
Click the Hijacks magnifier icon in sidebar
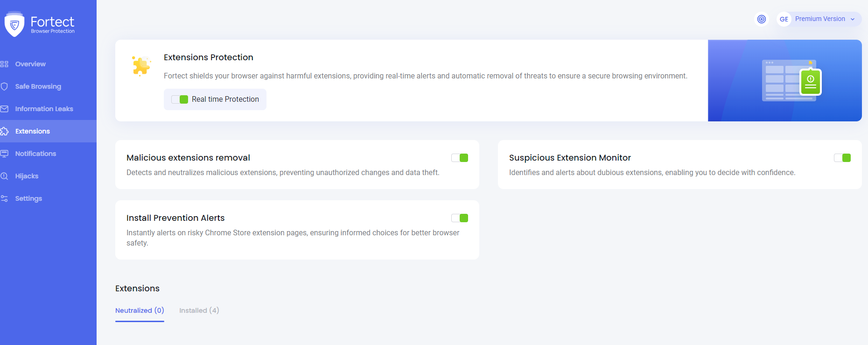(x=5, y=176)
